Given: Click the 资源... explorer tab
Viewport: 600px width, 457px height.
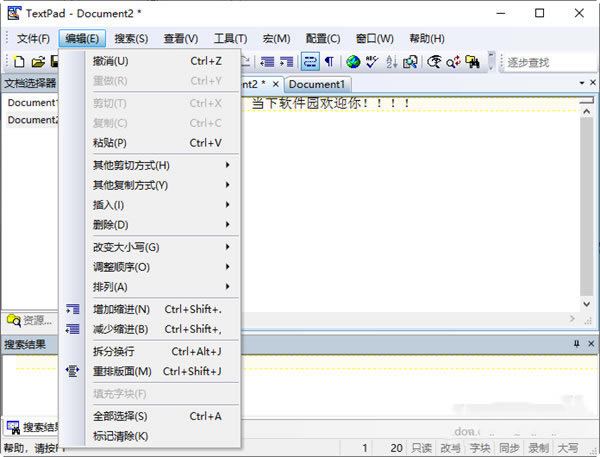Looking at the screenshot, I should click(30, 320).
